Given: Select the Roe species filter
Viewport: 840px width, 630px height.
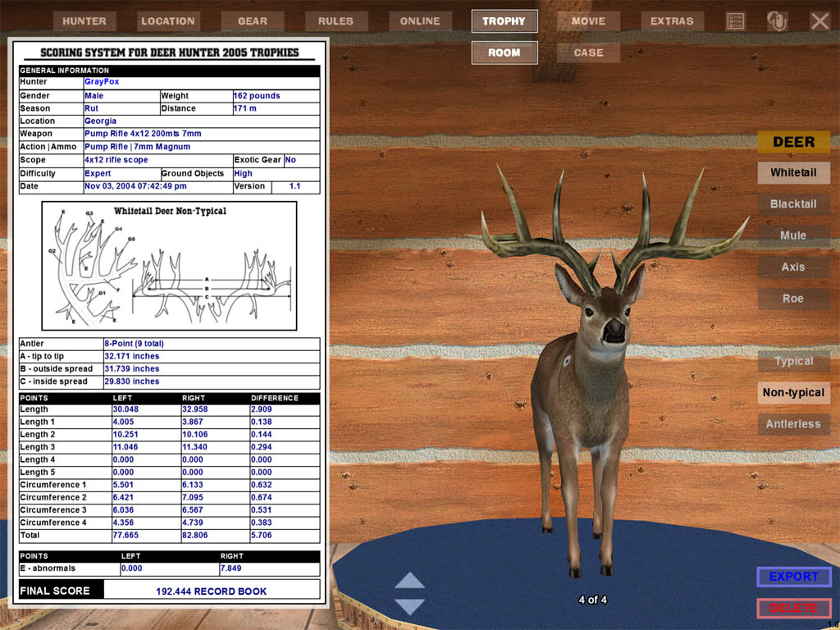Looking at the screenshot, I should (x=793, y=299).
